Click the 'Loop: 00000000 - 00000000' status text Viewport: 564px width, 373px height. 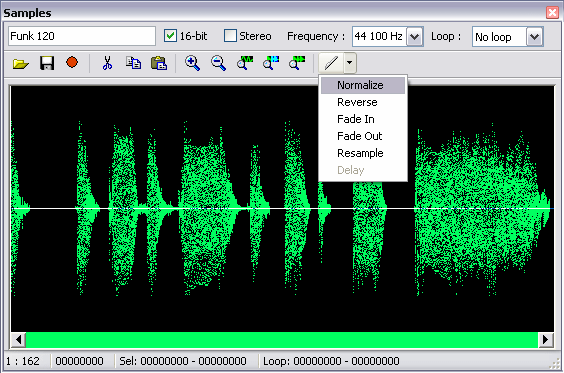coord(331,361)
